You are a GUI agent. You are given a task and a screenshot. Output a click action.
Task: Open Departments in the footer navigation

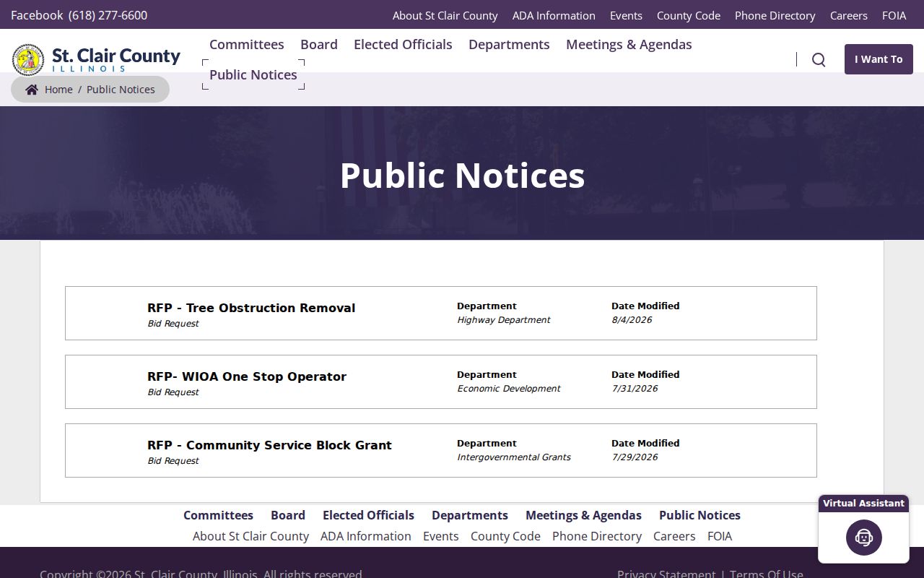coord(470,515)
